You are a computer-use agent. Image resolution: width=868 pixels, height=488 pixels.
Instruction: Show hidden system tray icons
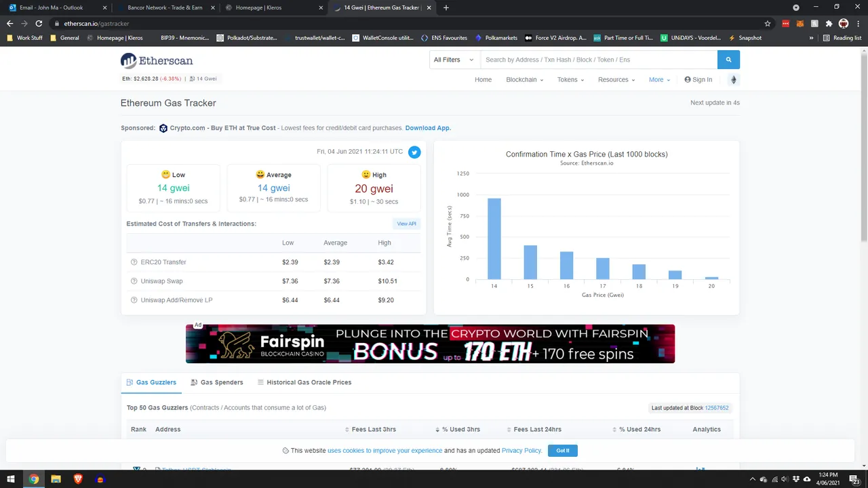click(x=752, y=479)
